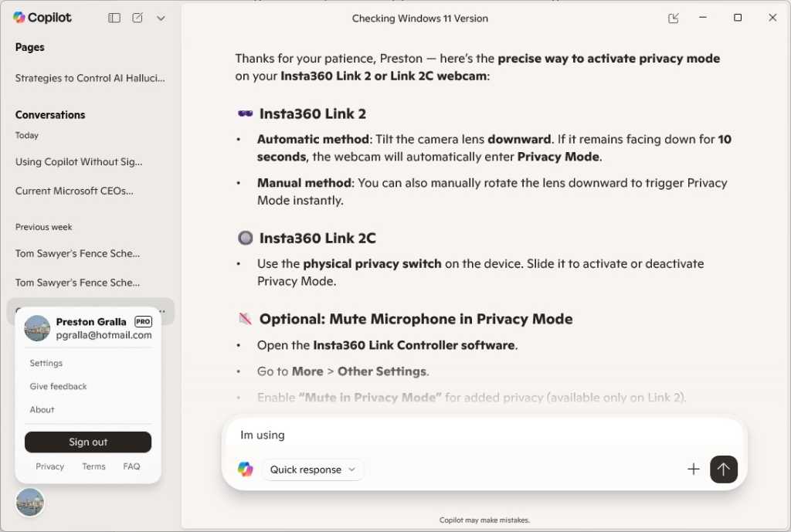This screenshot has height=532, width=791.
Task: Click the plus icon to attach content
Action: (693, 469)
